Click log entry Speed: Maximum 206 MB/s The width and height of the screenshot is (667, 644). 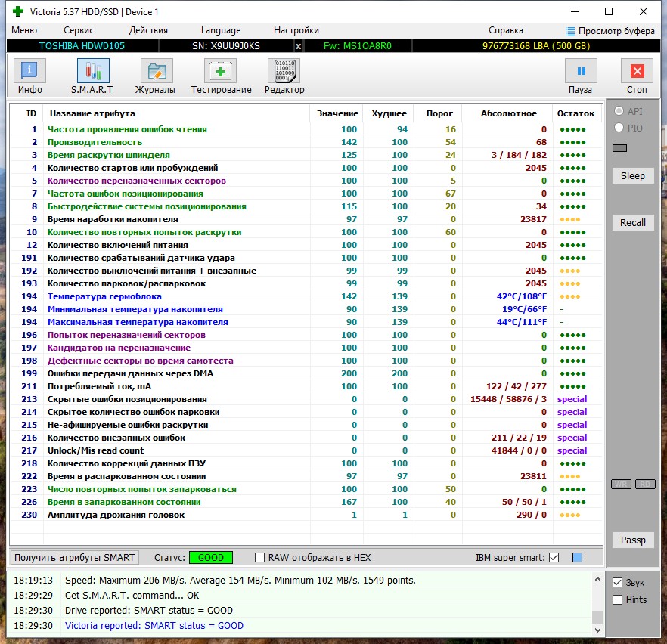coord(240,581)
